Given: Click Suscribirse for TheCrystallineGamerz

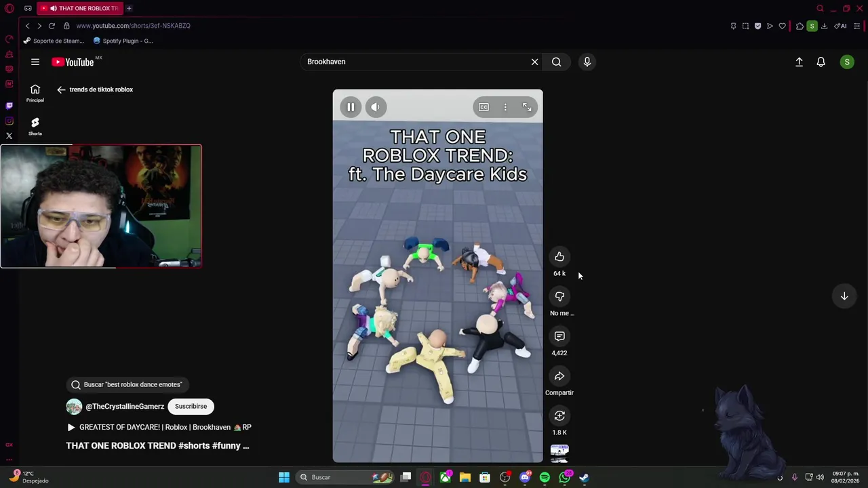Looking at the screenshot, I should pos(191,406).
